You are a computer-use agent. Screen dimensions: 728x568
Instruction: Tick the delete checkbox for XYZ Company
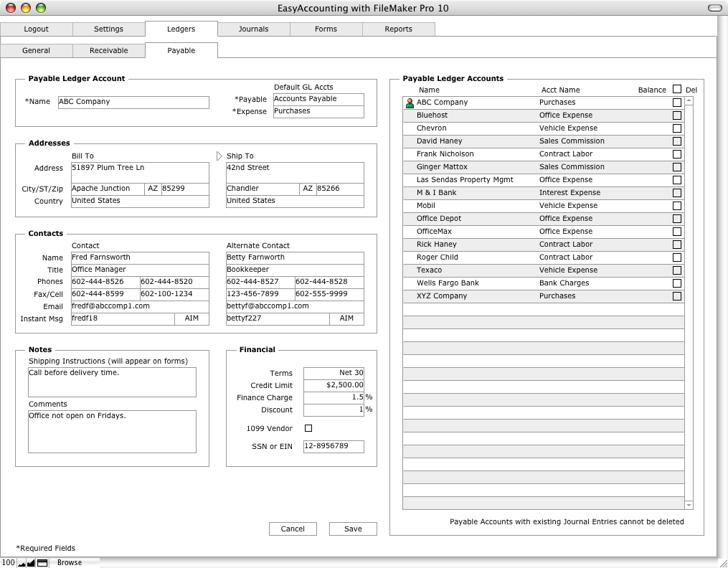point(677,296)
